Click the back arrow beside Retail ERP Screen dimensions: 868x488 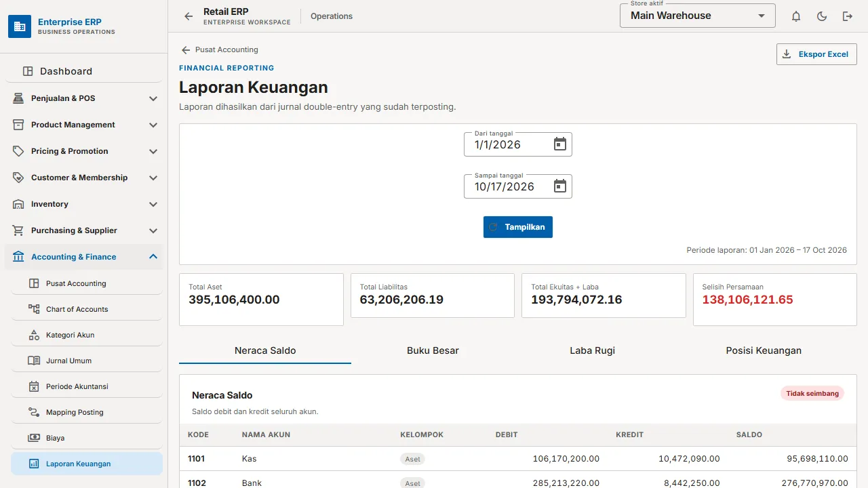click(x=189, y=16)
